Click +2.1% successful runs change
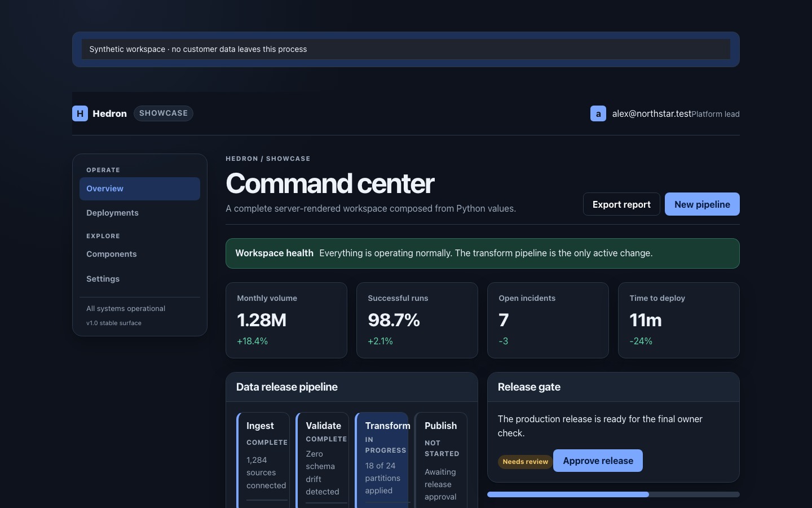Viewport: 812px width, 508px height. coord(380,341)
